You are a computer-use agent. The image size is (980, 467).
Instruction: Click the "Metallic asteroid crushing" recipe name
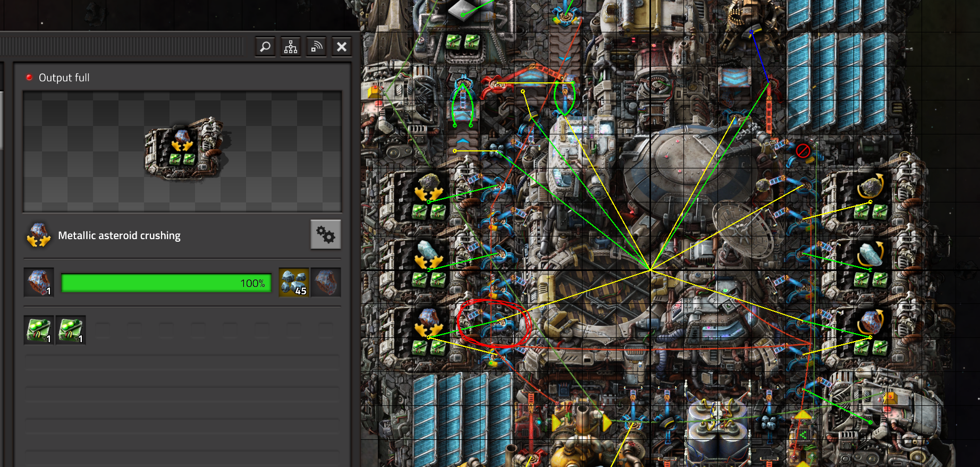pos(119,235)
